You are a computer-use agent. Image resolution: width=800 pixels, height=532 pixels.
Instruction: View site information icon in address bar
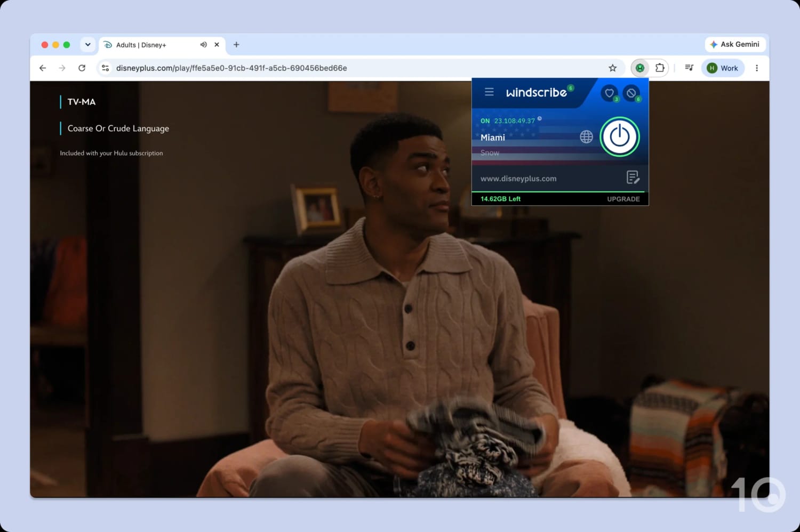point(105,68)
